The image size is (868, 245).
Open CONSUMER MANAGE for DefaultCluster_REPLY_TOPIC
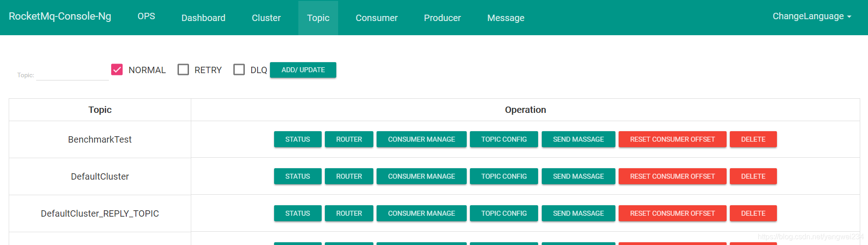coord(421,213)
